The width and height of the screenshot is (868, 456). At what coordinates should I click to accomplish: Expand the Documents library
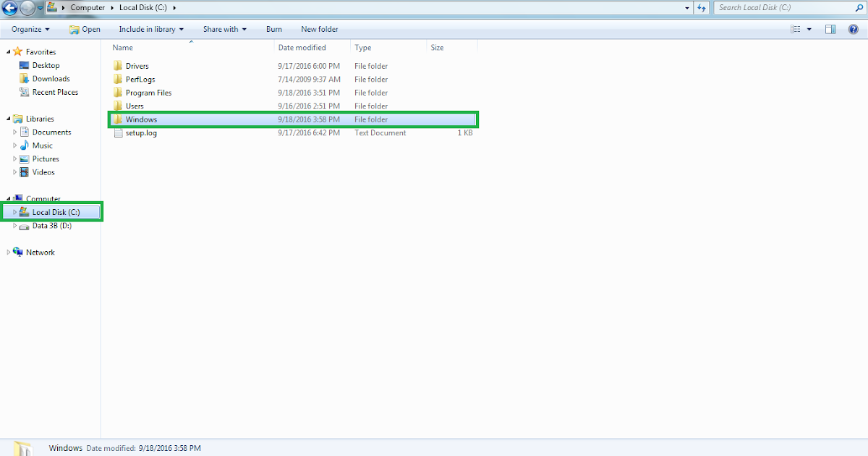(14, 132)
